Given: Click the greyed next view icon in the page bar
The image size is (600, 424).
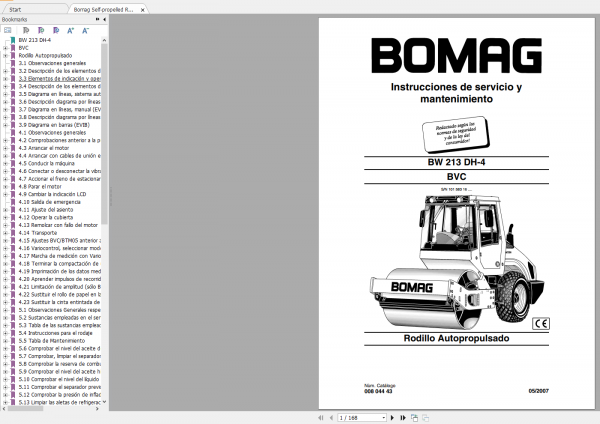Looking at the screenshot, I should coord(425,418).
